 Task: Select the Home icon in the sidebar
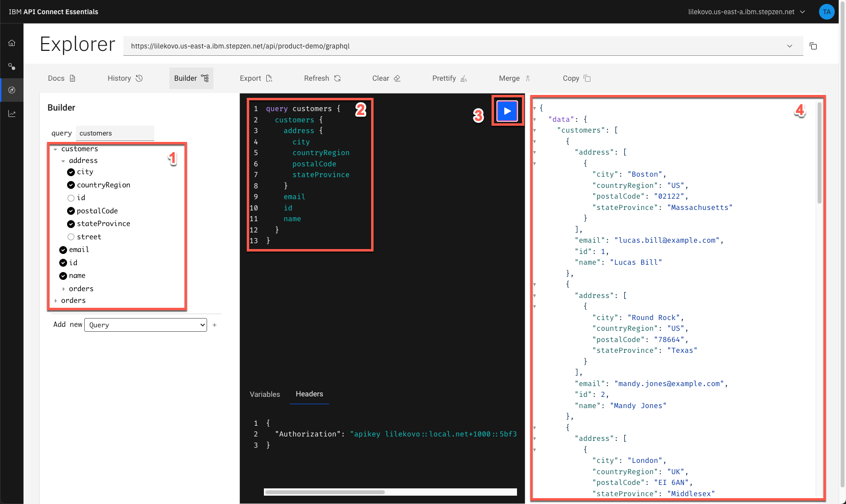pyautogui.click(x=12, y=43)
